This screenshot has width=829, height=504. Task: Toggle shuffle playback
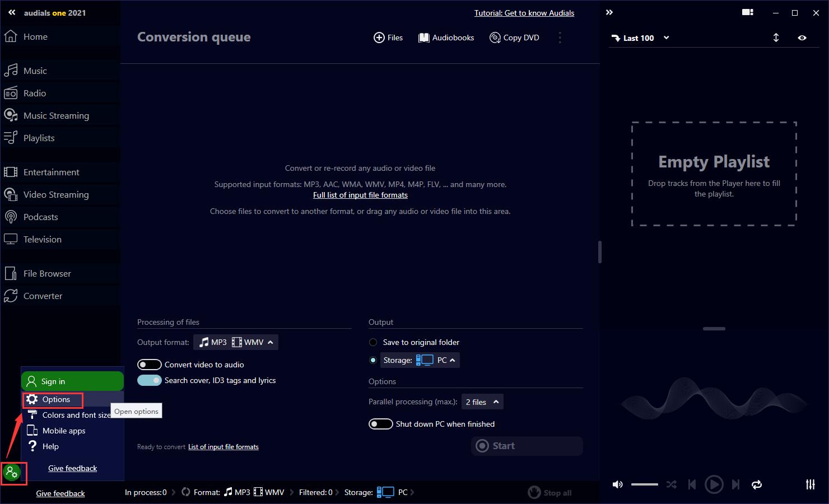[x=671, y=484]
